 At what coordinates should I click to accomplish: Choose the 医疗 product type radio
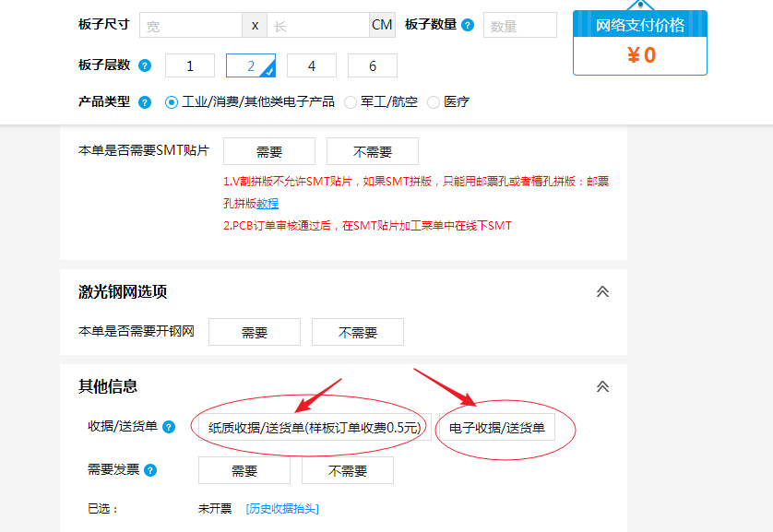click(434, 102)
